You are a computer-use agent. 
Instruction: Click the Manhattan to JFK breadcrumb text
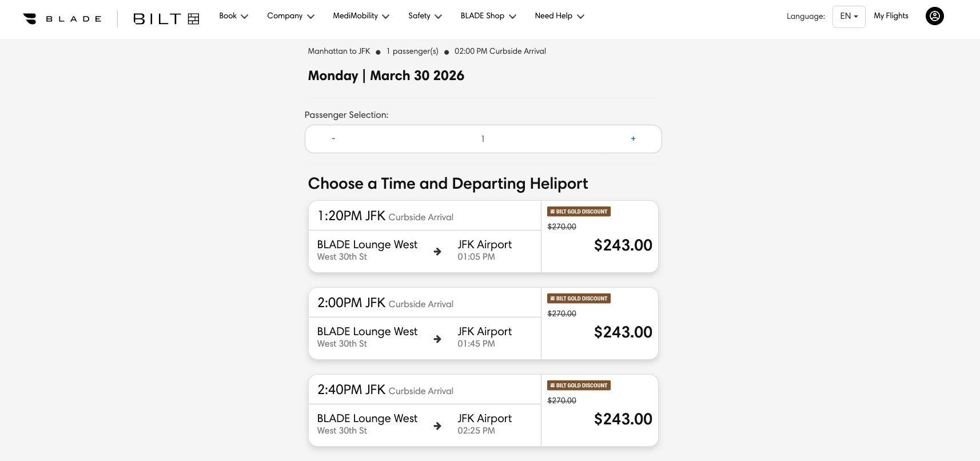click(338, 51)
